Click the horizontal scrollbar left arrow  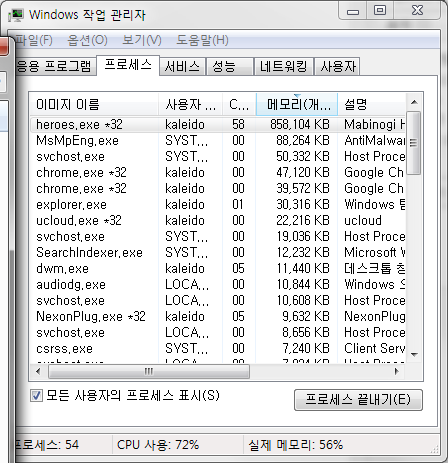click(x=38, y=371)
